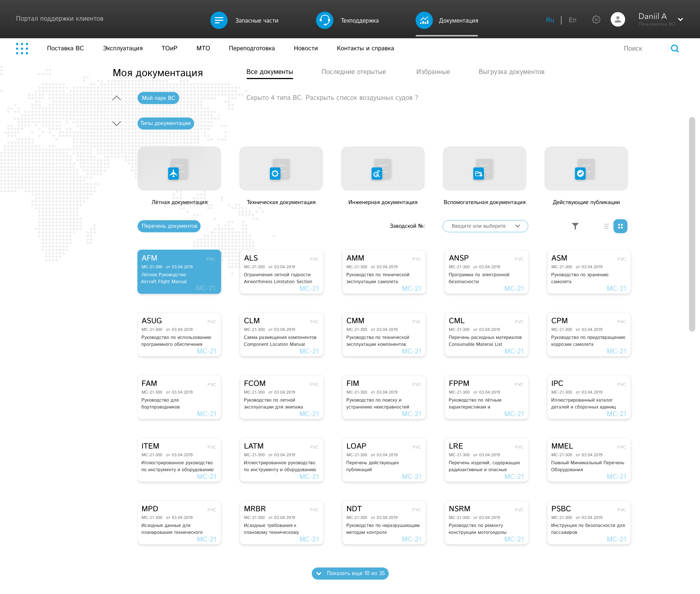Open the IPC document card
700x594 pixels.
coord(589,397)
